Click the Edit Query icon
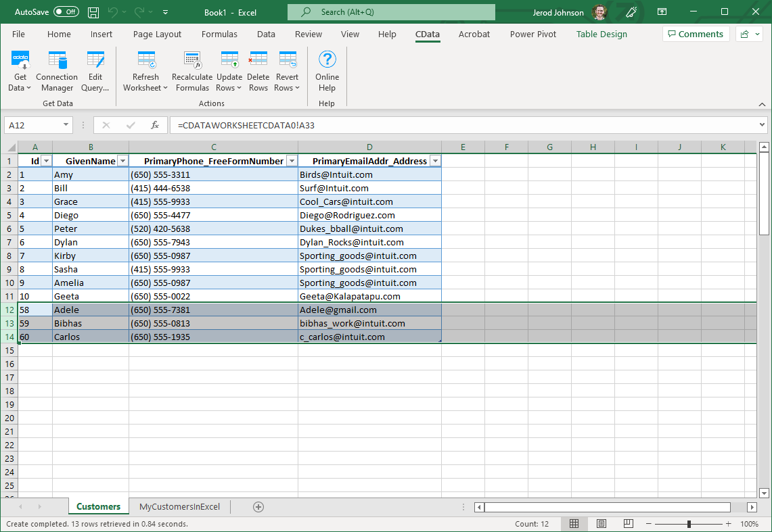Viewport: 772px width, 532px height. pos(95,61)
